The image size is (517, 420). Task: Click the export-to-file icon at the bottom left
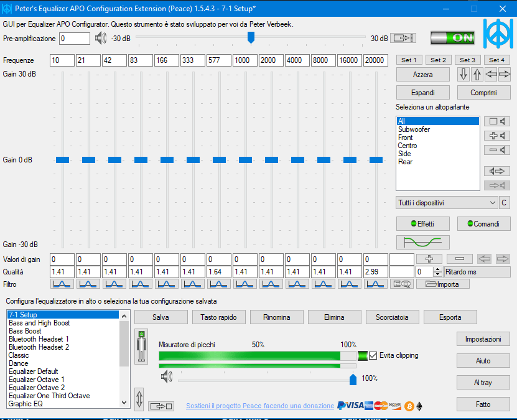point(161,405)
